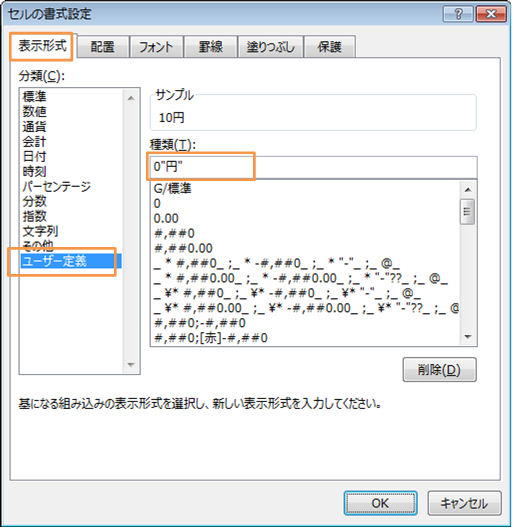
Task: Click the category list scroll up arrow
Action: 132,99
